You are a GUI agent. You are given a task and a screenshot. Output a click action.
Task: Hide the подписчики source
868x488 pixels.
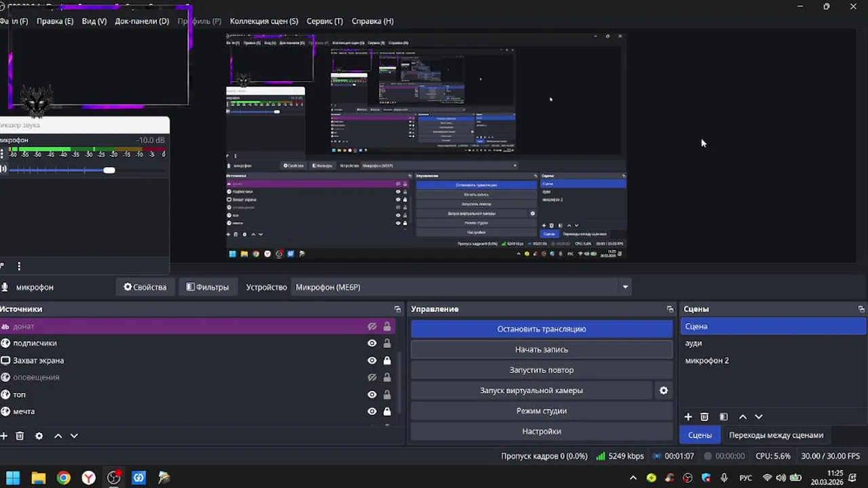tap(372, 343)
